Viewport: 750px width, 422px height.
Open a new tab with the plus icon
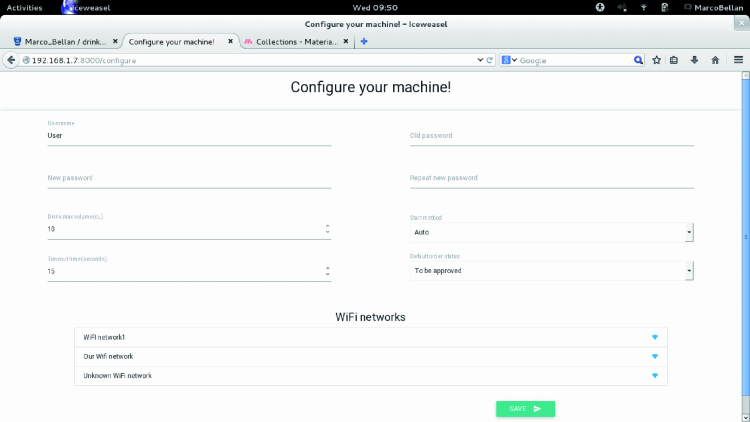coord(364,42)
